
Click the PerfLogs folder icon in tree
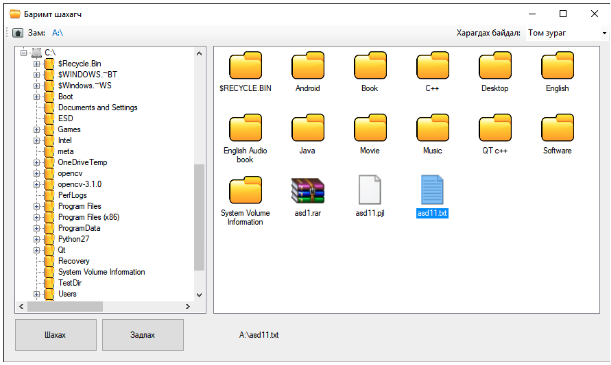pos(49,195)
